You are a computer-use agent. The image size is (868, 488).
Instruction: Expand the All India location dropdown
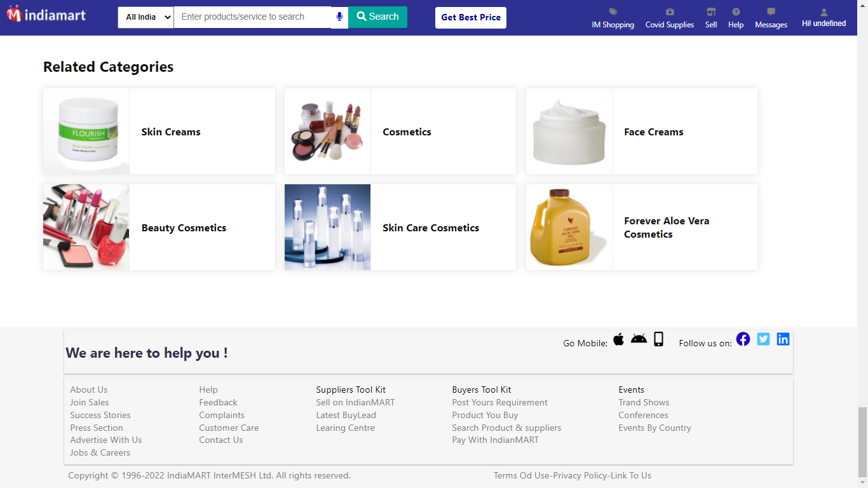point(146,17)
